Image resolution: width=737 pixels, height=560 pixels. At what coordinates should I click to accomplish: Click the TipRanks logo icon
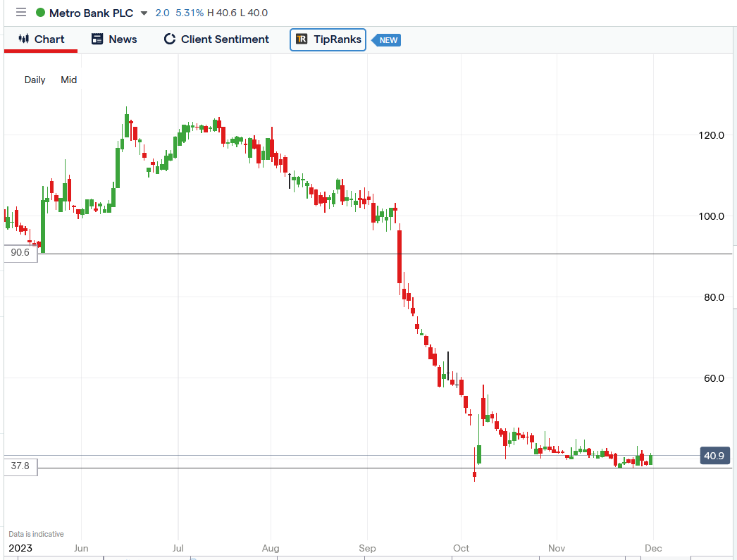(x=302, y=39)
